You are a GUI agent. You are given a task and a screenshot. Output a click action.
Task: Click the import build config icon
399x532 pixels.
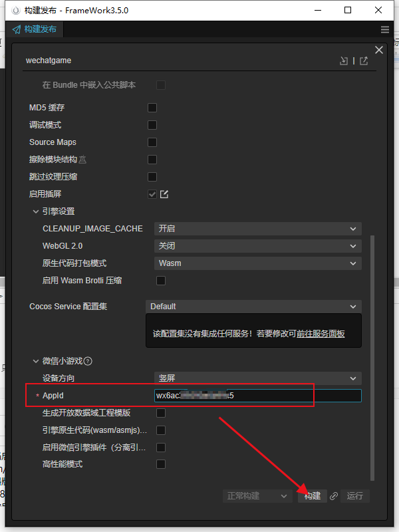click(x=343, y=61)
